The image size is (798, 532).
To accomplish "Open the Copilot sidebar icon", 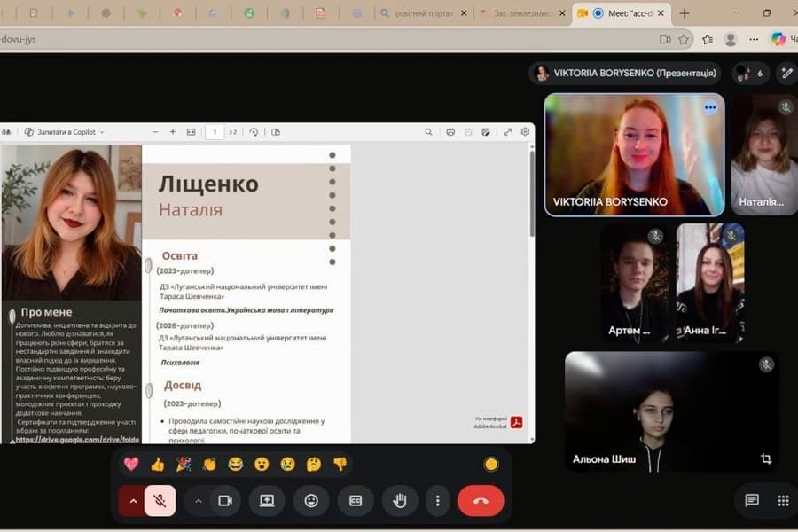I will pos(778,39).
